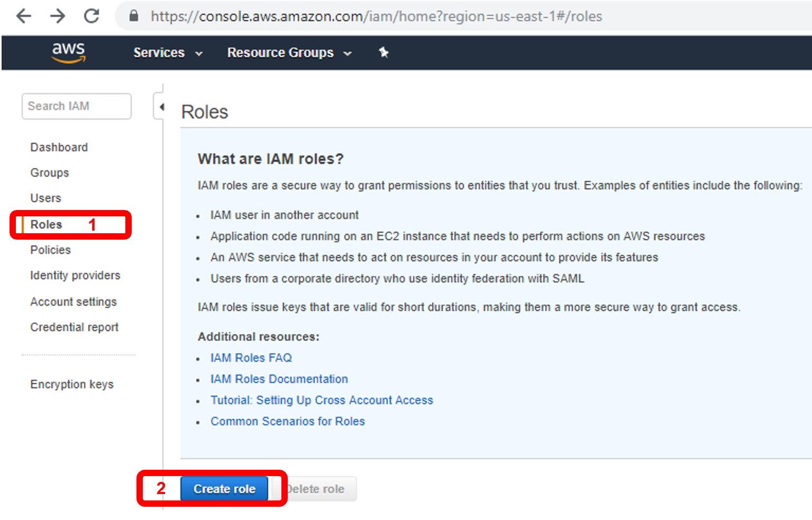Select Groups in the sidebar
Image resolution: width=812 pixels, height=520 pixels.
(49, 173)
